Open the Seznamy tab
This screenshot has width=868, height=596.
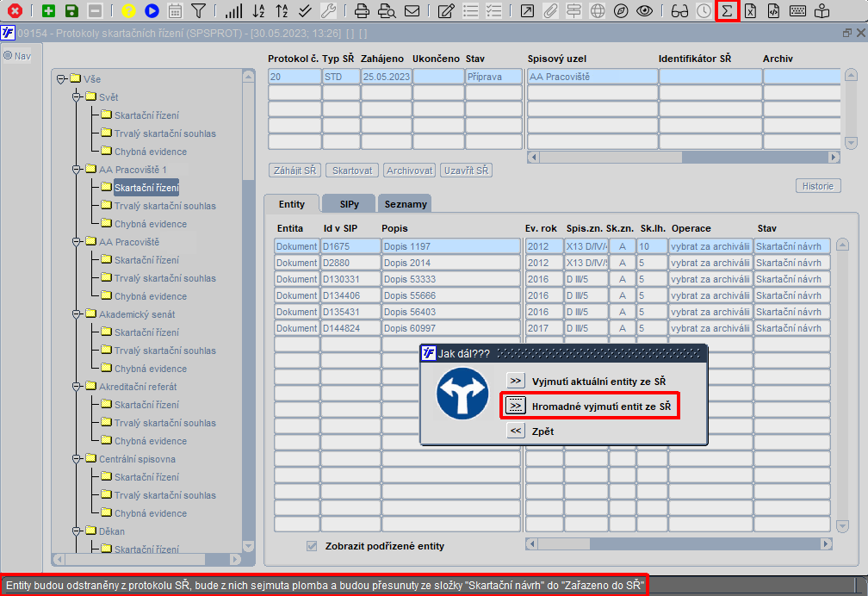pyautogui.click(x=406, y=204)
